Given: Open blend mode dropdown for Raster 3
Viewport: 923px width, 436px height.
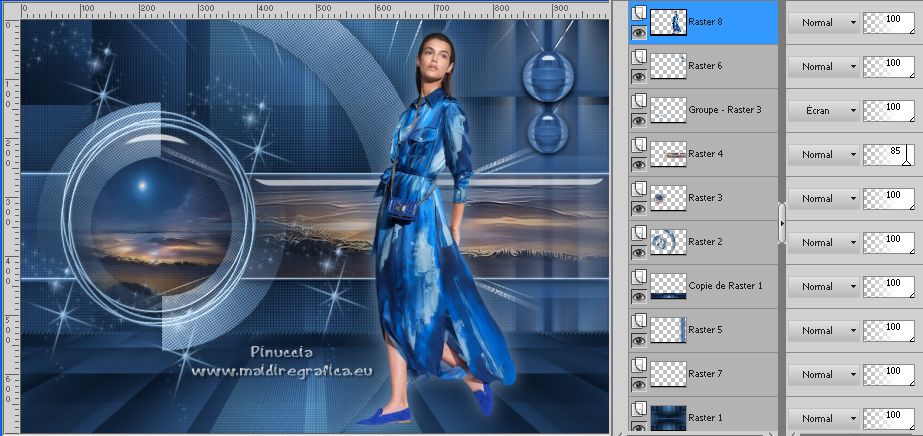Looking at the screenshot, I should pos(823,199).
